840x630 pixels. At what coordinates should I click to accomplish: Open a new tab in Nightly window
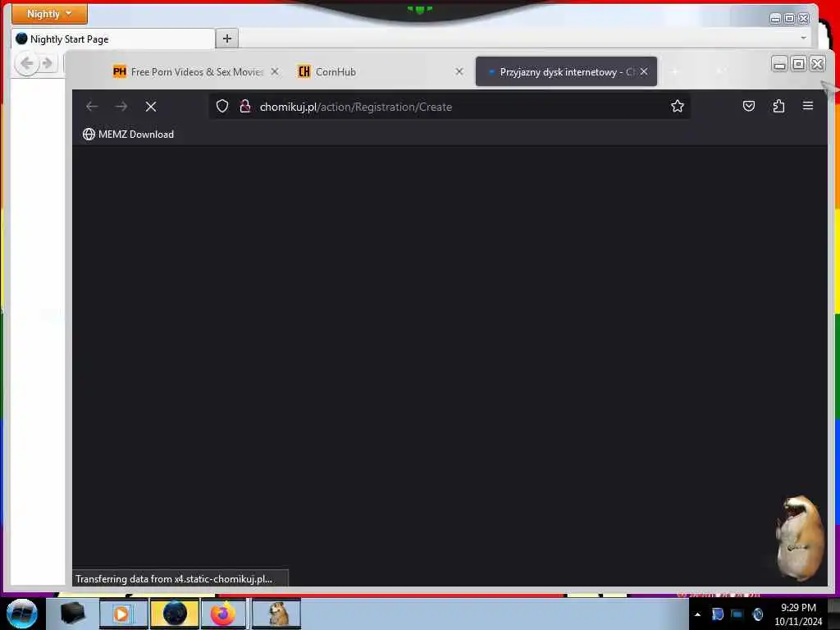tap(227, 39)
